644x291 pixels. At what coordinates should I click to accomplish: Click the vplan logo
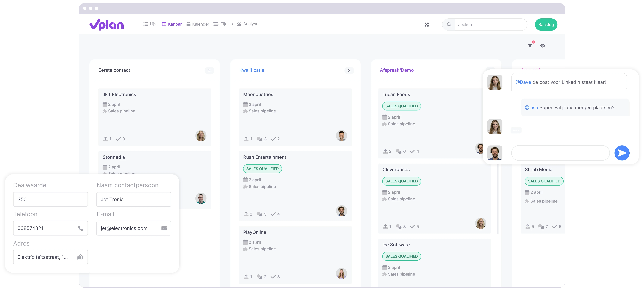pos(106,24)
